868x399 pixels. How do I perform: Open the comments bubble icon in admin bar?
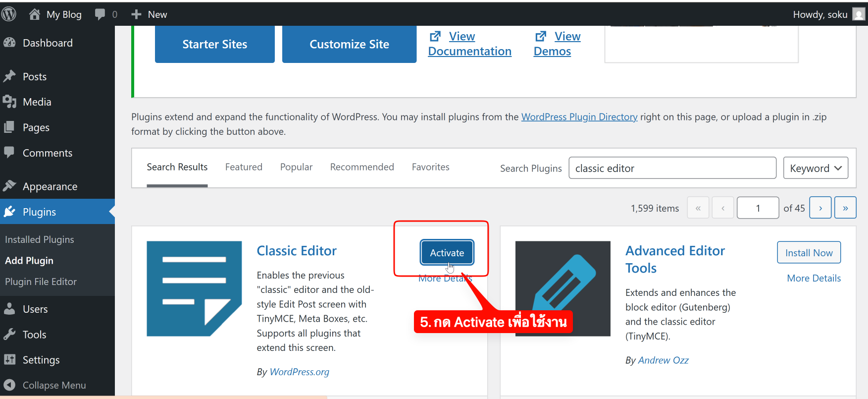click(100, 14)
